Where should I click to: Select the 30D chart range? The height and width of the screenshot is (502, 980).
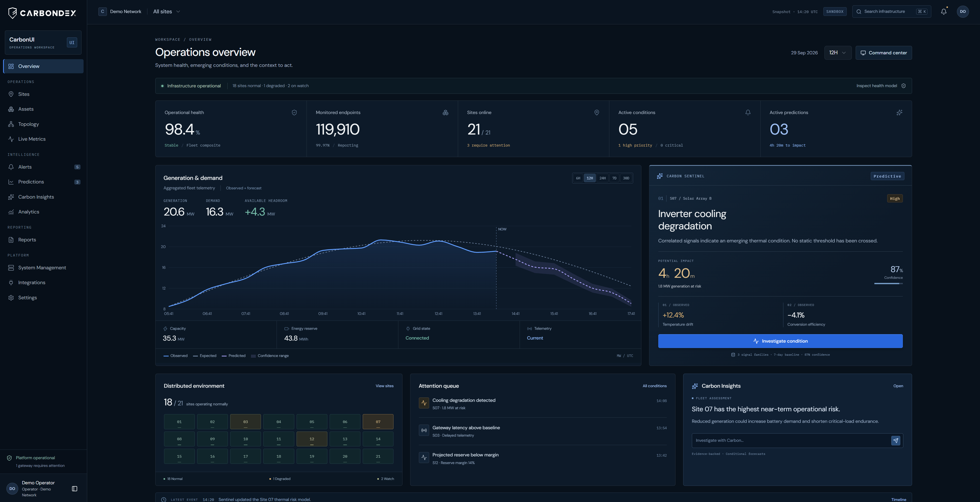[x=626, y=178]
